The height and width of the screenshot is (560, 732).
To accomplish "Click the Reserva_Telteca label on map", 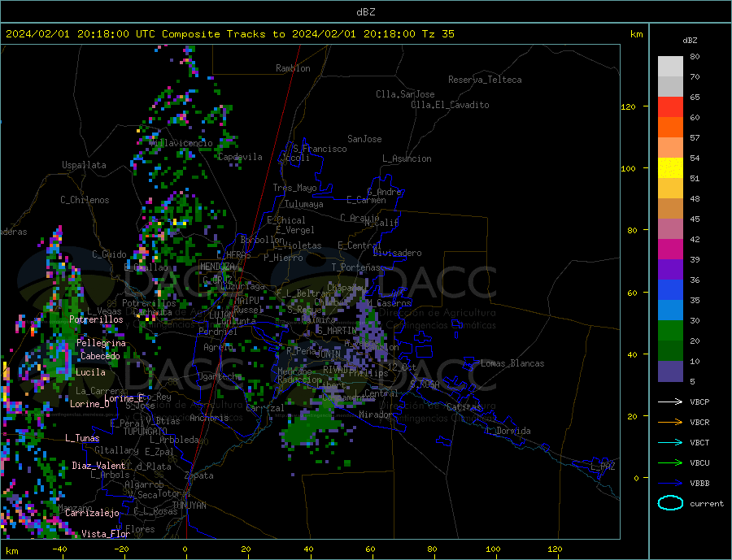I will [x=485, y=80].
